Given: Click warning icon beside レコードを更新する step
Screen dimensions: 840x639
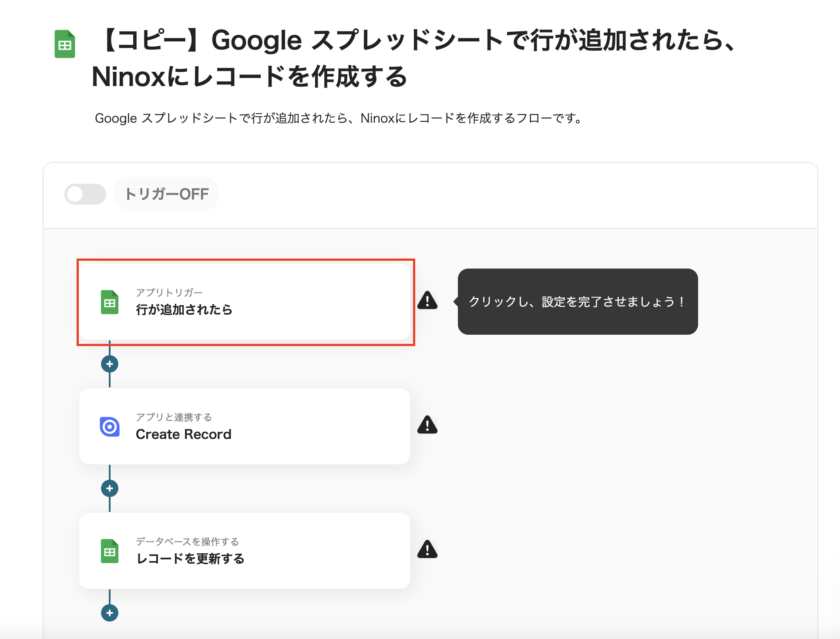Looking at the screenshot, I should pos(427,550).
